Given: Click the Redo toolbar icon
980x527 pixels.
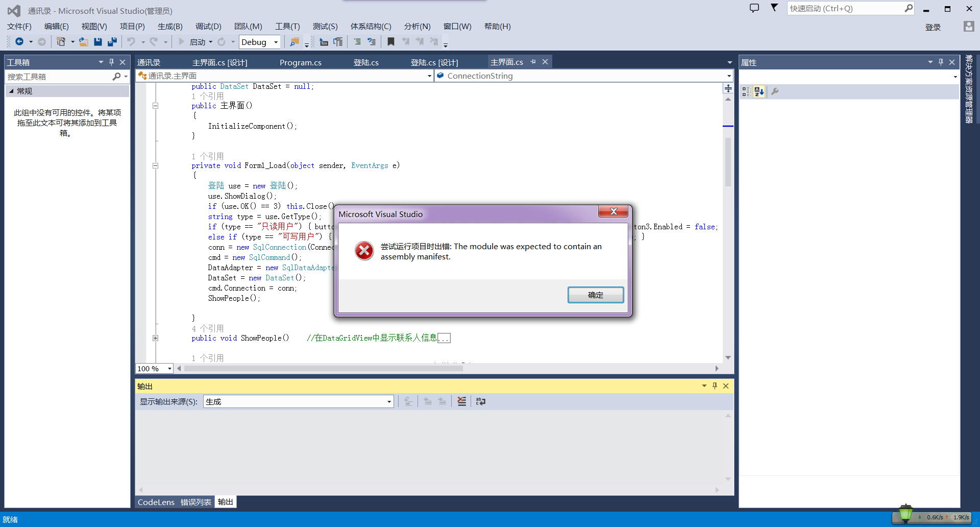Looking at the screenshot, I should pos(154,42).
